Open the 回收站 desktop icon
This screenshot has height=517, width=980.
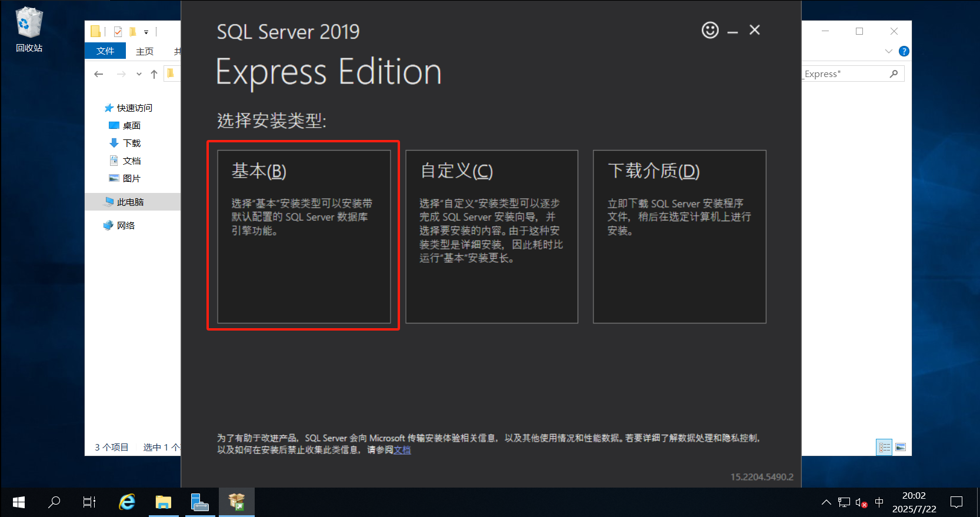click(x=29, y=29)
